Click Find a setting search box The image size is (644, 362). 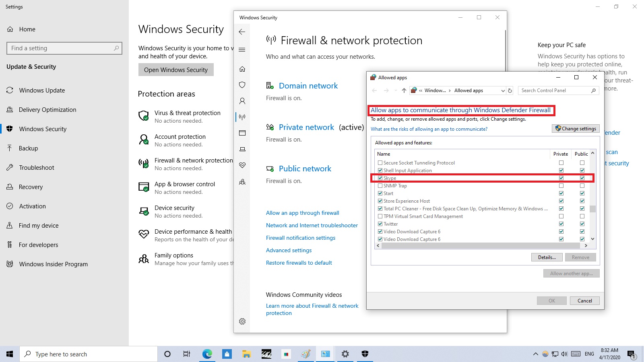pos(64,48)
